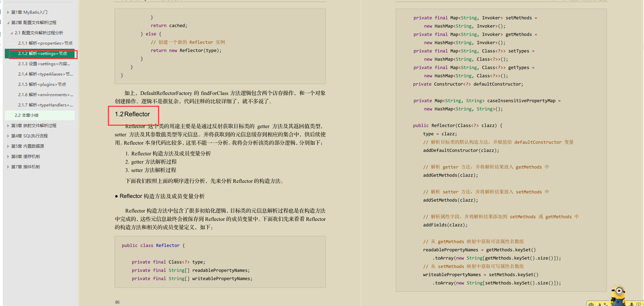
Task: Jump to 2.1.6 解析<environments> bookmark
Action: [46, 95]
